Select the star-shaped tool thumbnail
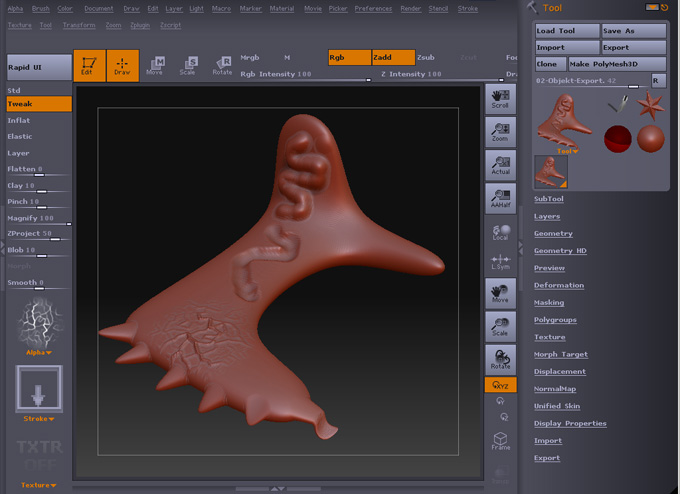The height and width of the screenshot is (494, 680). click(x=651, y=104)
